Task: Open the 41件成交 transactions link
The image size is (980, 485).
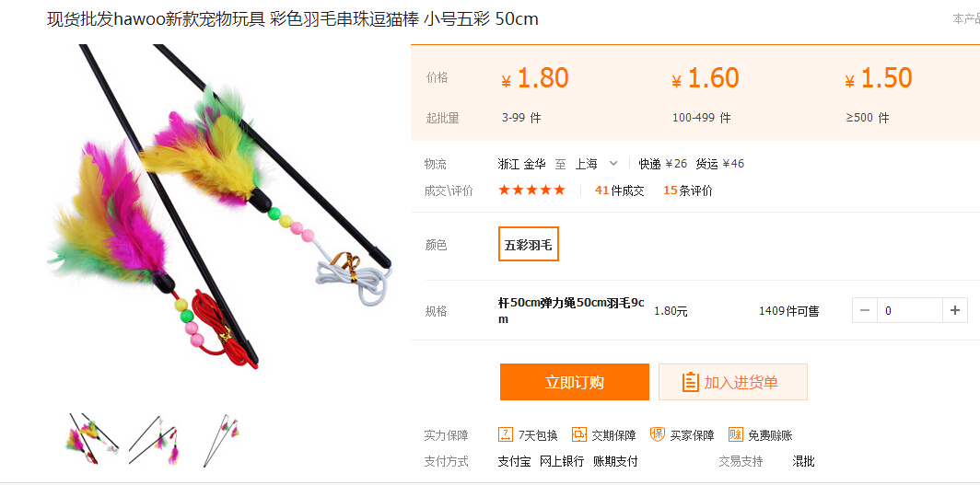Action: (619, 191)
